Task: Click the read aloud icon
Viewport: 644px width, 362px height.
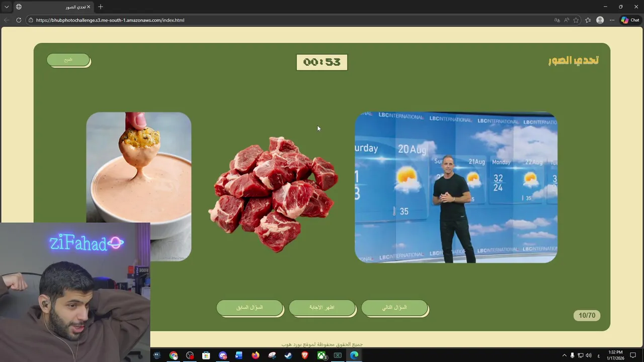Action: pos(567,20)
